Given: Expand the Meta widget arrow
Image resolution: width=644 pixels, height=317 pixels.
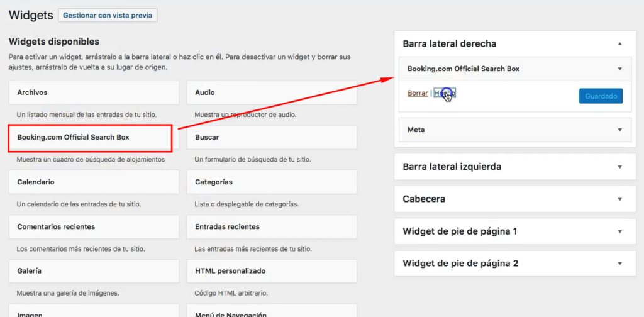Looking at the screenshot, I should [x=620, y=130].
